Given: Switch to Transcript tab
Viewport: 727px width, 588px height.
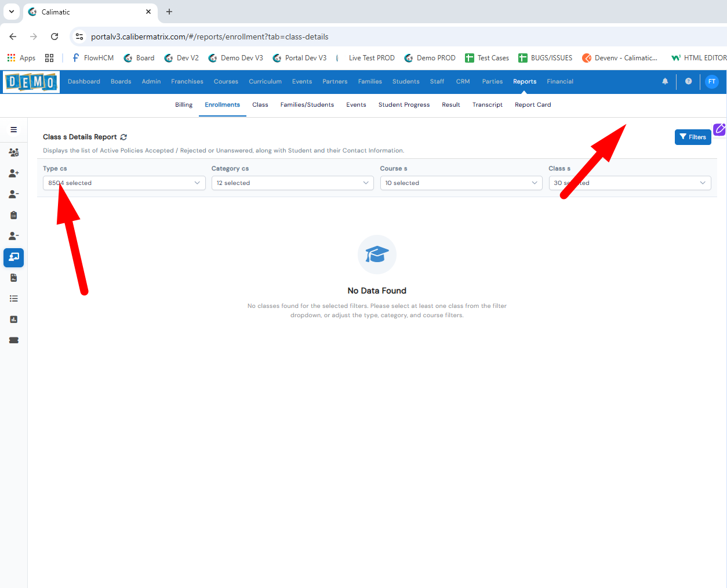Looking at the screenshot, I should pos(488,105).
